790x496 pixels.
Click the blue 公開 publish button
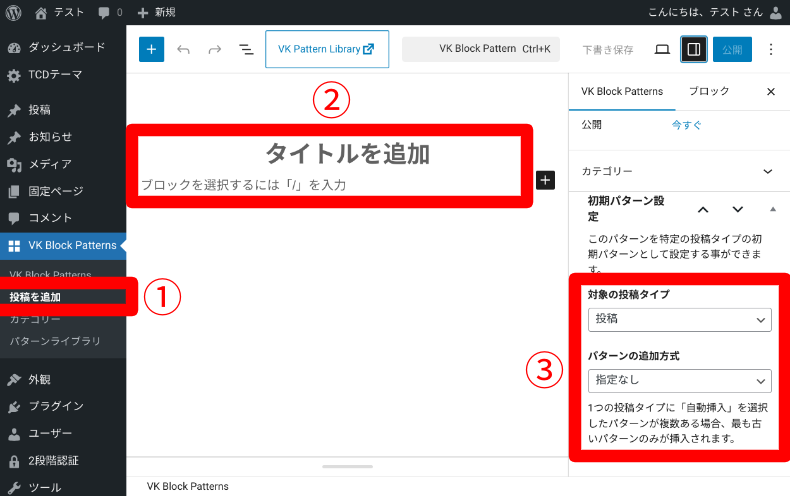[x=732, y=49]
